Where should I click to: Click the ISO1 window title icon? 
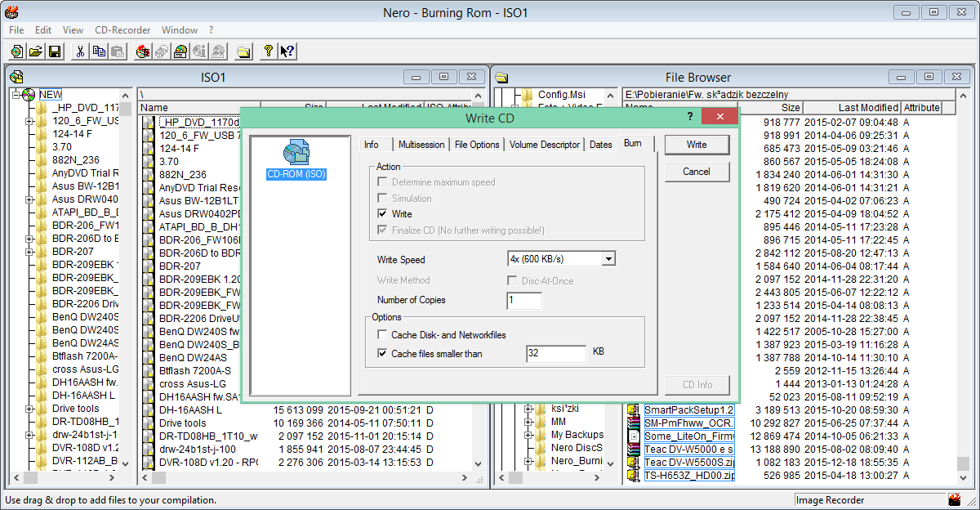[16, 77]
